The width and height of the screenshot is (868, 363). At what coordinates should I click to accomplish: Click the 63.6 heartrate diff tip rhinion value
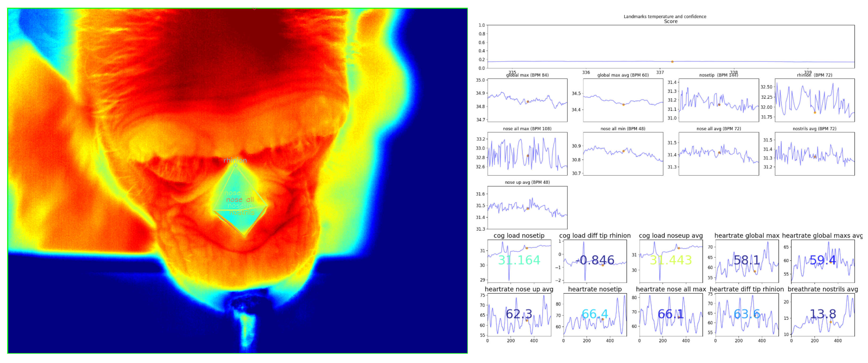747,314
